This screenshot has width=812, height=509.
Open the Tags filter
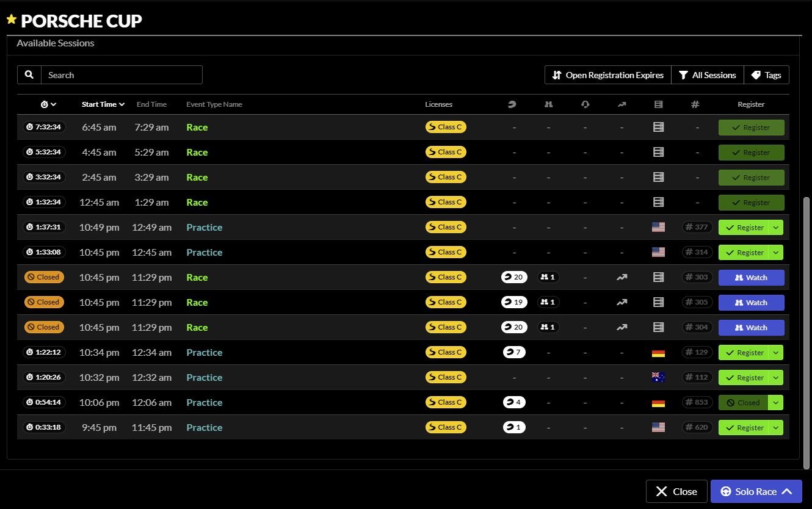[x=766, y=75]
